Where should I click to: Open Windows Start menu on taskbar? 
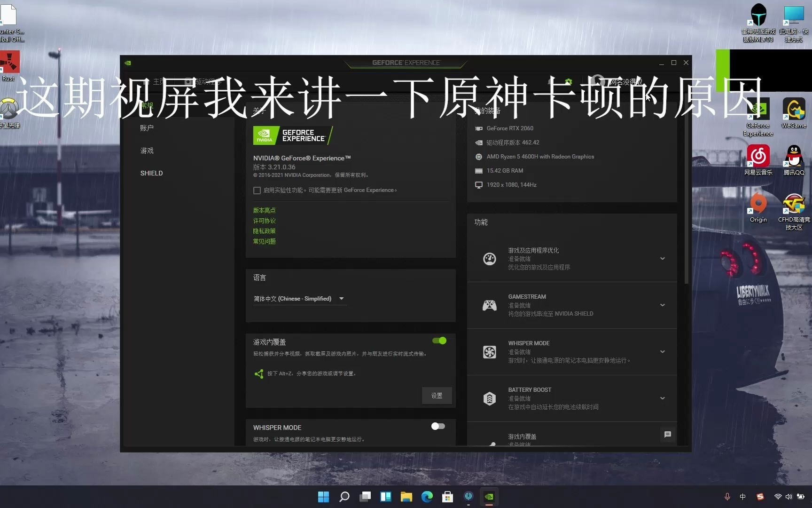[323, 497]
